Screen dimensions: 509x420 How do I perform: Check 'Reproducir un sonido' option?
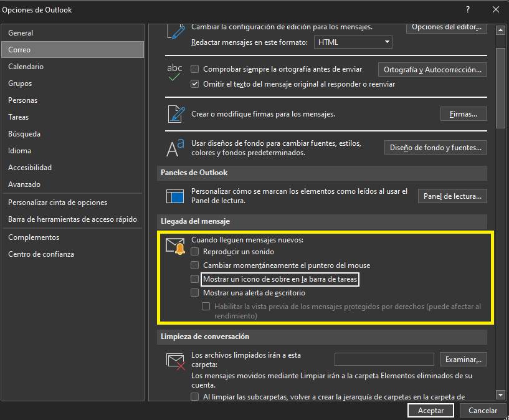tap(194, 252)
